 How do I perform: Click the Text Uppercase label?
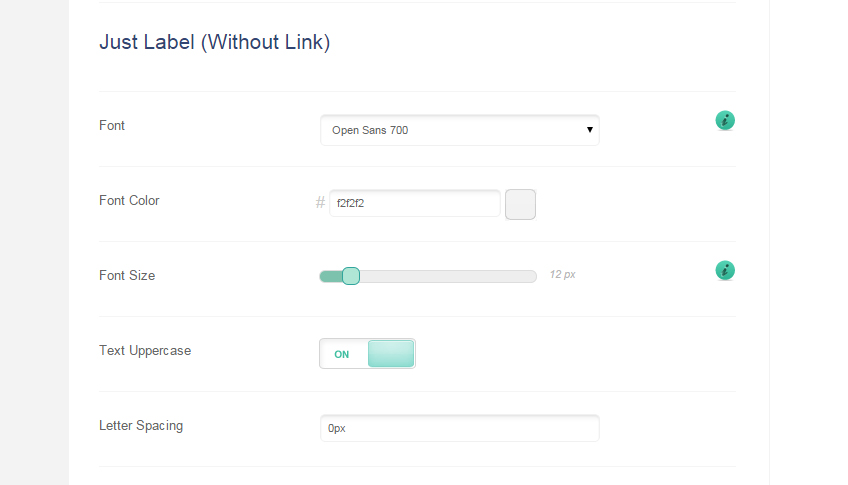pos(145,350)
